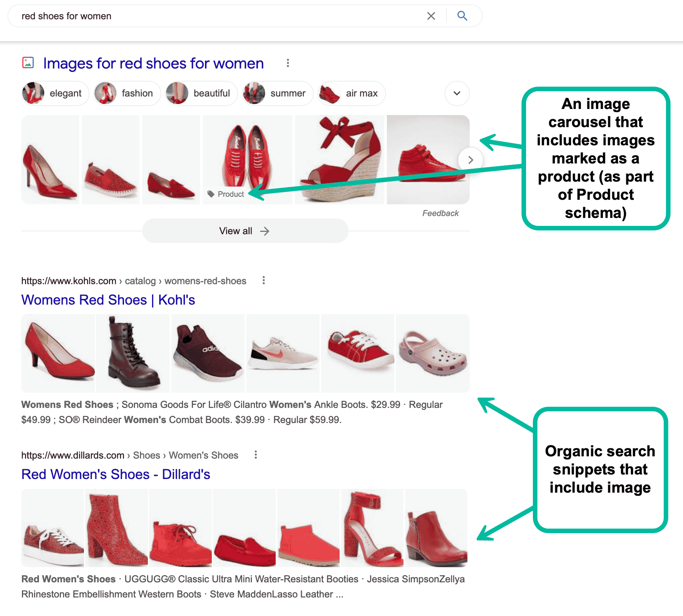This screenshot has width=683, height=616.
Task: Open three-dot menu beside Kohl's URL
Action: [264, 280]
